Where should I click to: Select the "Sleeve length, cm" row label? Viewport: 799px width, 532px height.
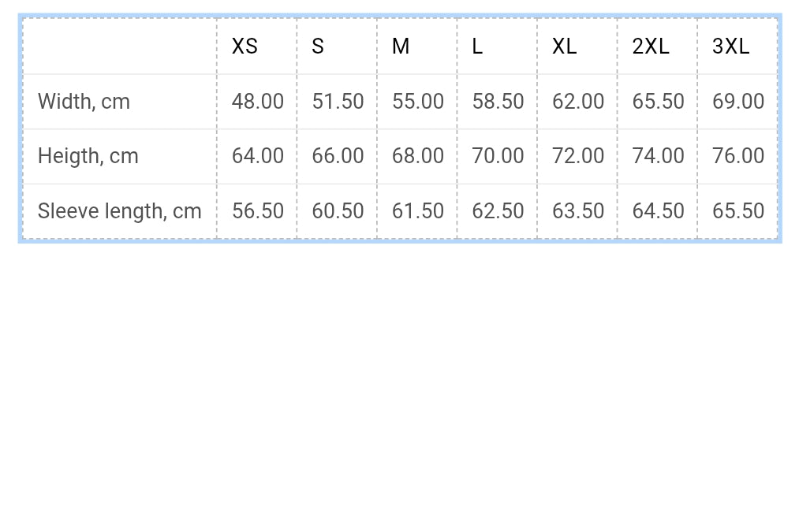[120, 211]
